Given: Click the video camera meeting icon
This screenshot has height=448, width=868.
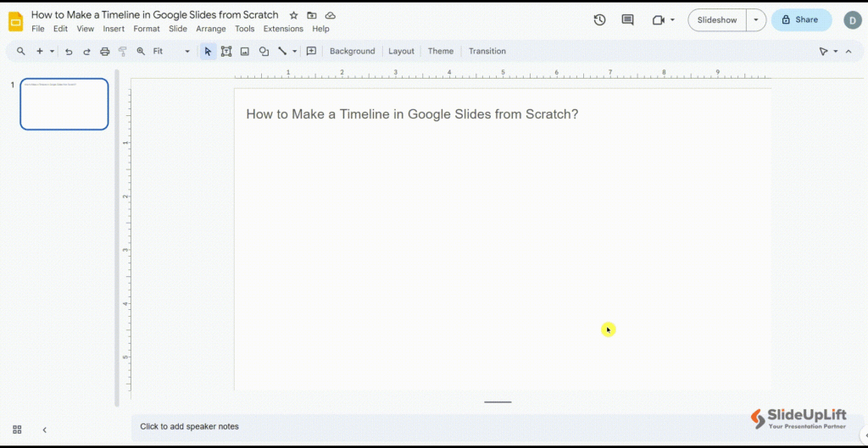Looking at the screenshot, I should [658, 20].
